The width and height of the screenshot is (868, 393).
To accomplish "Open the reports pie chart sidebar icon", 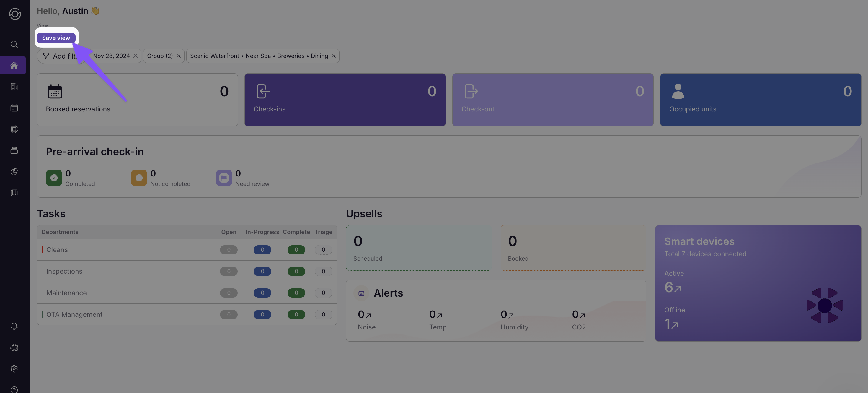I will tap(14, 172).
